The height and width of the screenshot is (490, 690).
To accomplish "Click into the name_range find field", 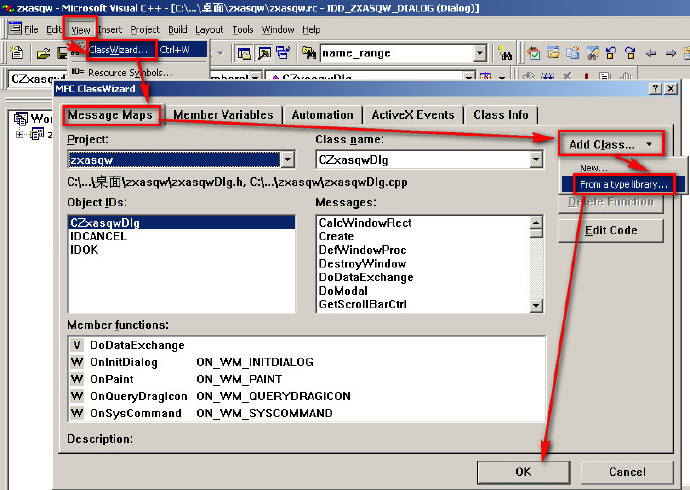I will (397, 54).
